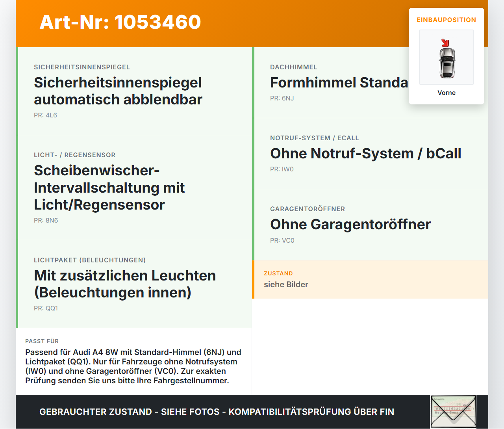Click the GEBRAUCHTER ZUSTAND footer banner text
Image resolution: width=504 pixels, height=429 pixels.
tap(217, 412)
